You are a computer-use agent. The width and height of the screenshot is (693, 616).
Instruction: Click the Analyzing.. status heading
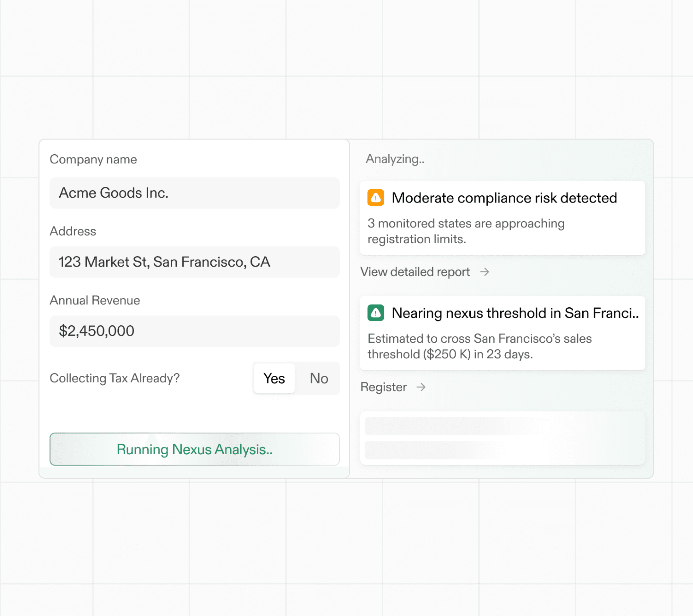click(x=395, y=159)
